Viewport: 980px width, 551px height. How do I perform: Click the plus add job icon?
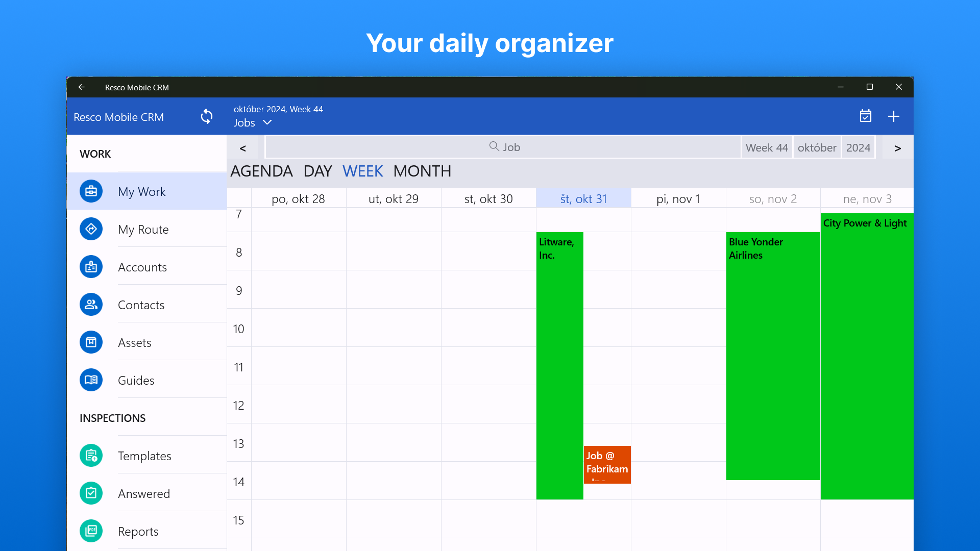click(893, 116)
